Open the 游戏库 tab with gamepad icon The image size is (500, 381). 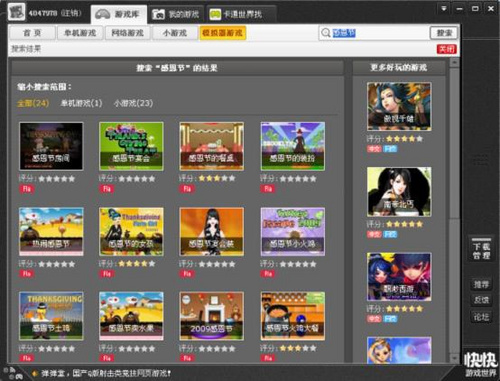click(x=118, y=14)
